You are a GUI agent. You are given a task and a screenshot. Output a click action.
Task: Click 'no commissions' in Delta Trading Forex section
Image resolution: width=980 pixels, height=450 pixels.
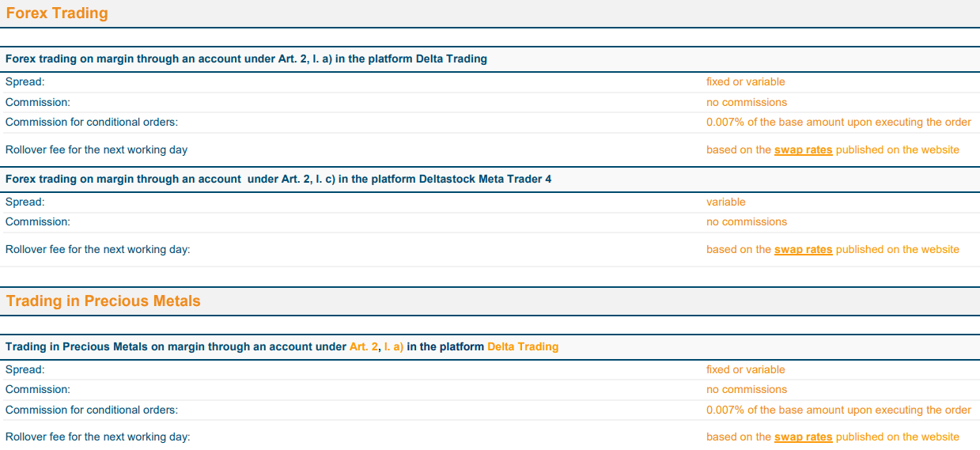(x=747, y=102)
